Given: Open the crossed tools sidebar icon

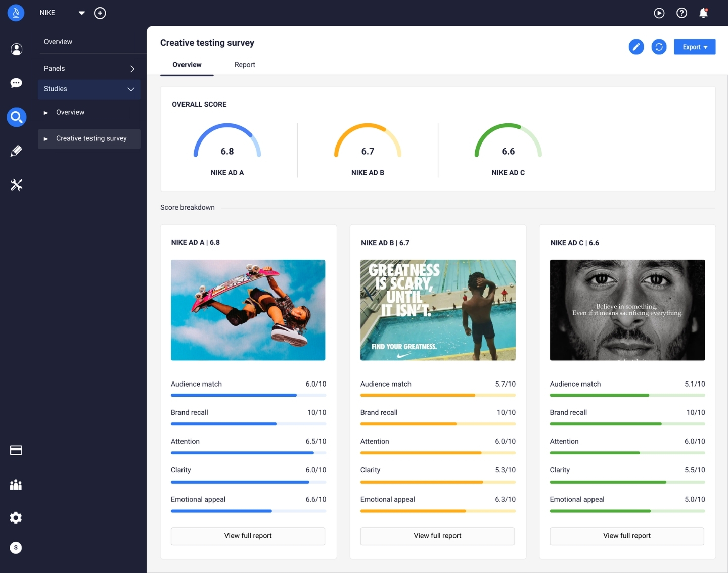Looking at the screenshot, I should 17,185.
